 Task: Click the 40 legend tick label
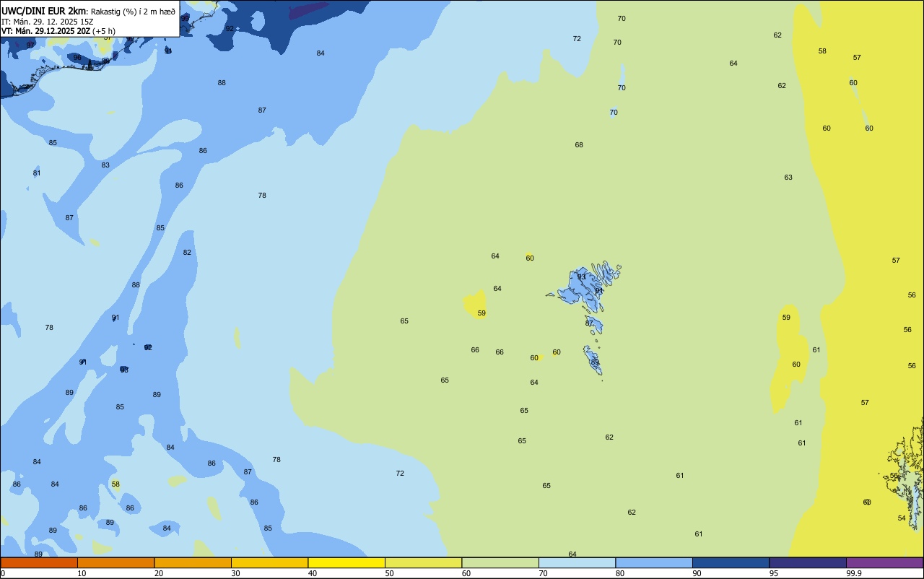click(x=313, y=573)
